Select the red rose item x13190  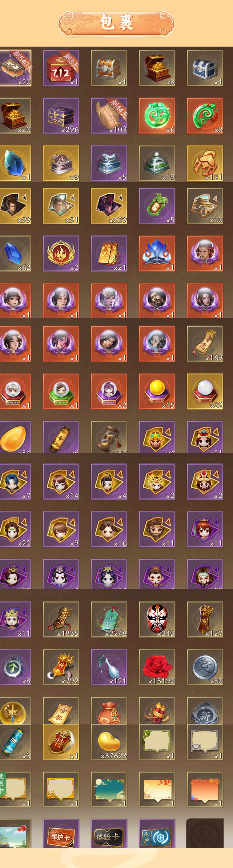[157, 667]
